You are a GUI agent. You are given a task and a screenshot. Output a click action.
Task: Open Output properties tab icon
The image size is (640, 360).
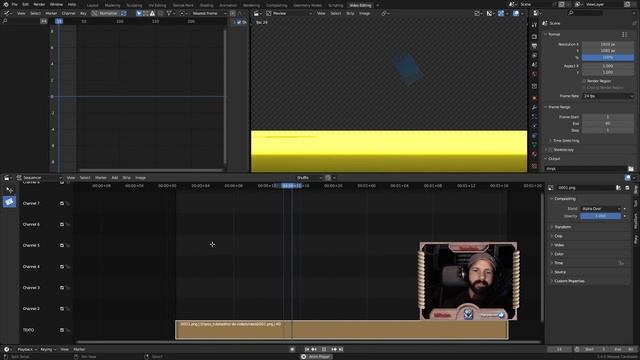tap(534, 46)
